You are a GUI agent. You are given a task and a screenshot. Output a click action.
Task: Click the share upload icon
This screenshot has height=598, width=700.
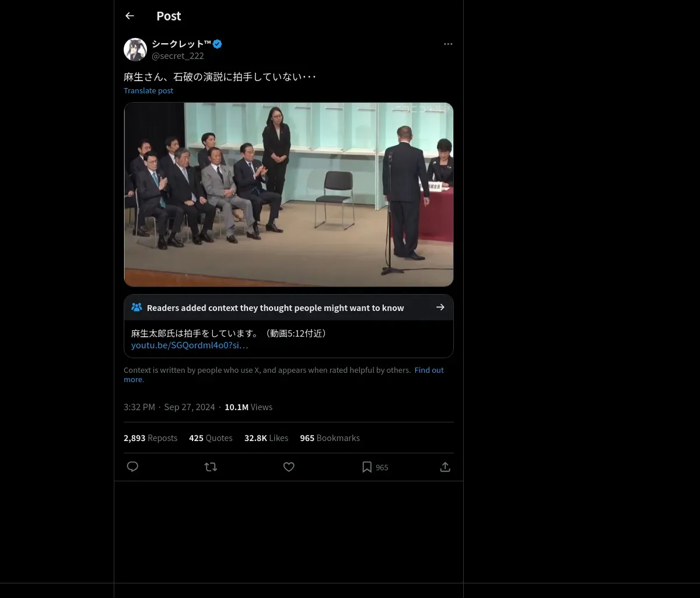click(x=445, y=467)
